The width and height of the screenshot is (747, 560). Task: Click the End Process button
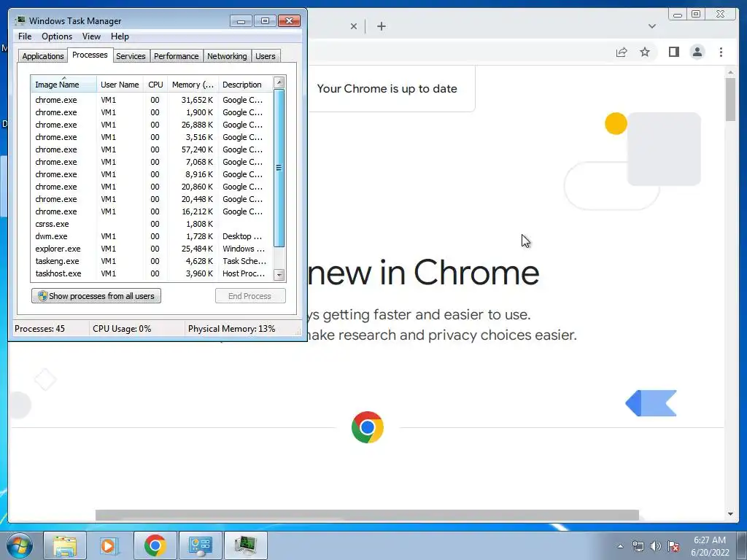250,296
